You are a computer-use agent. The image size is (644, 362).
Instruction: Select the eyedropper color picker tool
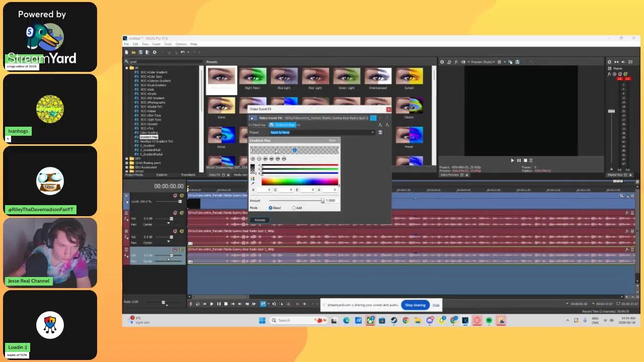point(253,184)
